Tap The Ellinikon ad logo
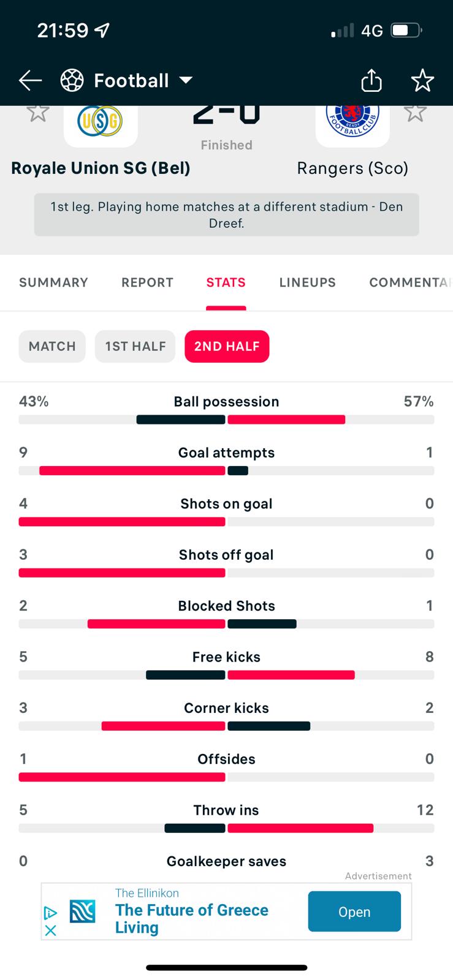Image resolution: width=453 pixels, height=980 pixels. [x=82, y=911]
